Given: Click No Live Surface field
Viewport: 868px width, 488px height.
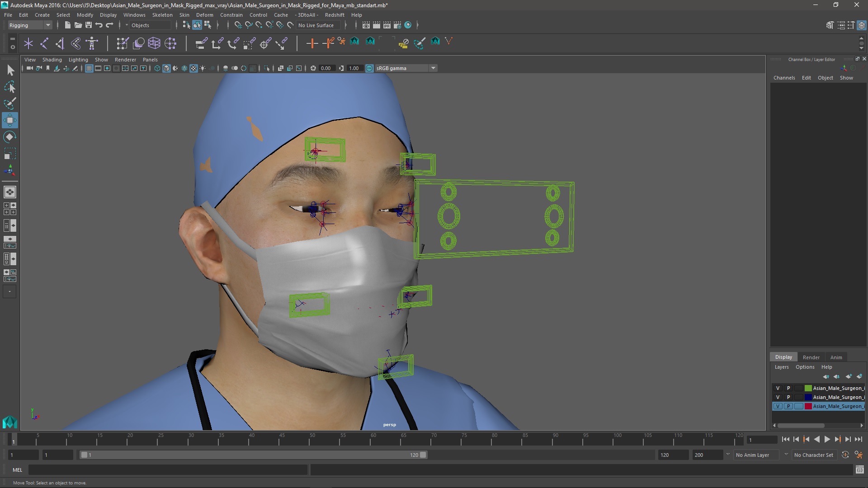Looking at the screenshot, I should [x=319, y=25].
